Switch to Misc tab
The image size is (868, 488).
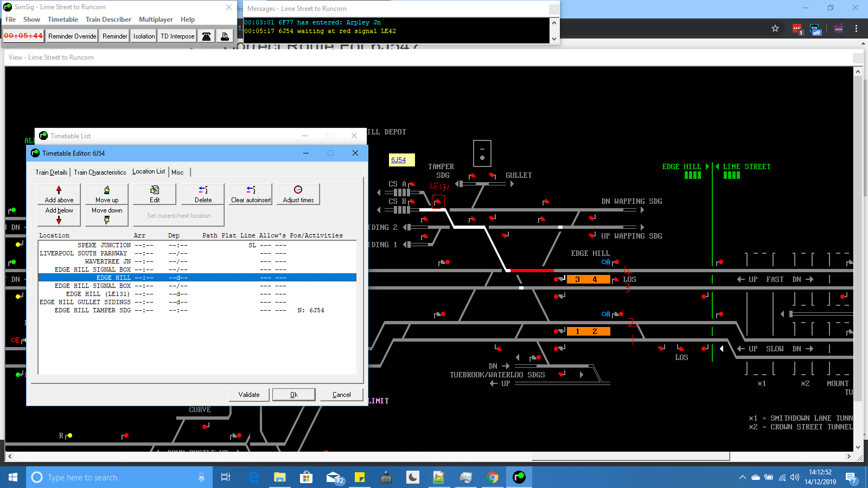pos(178,172)
